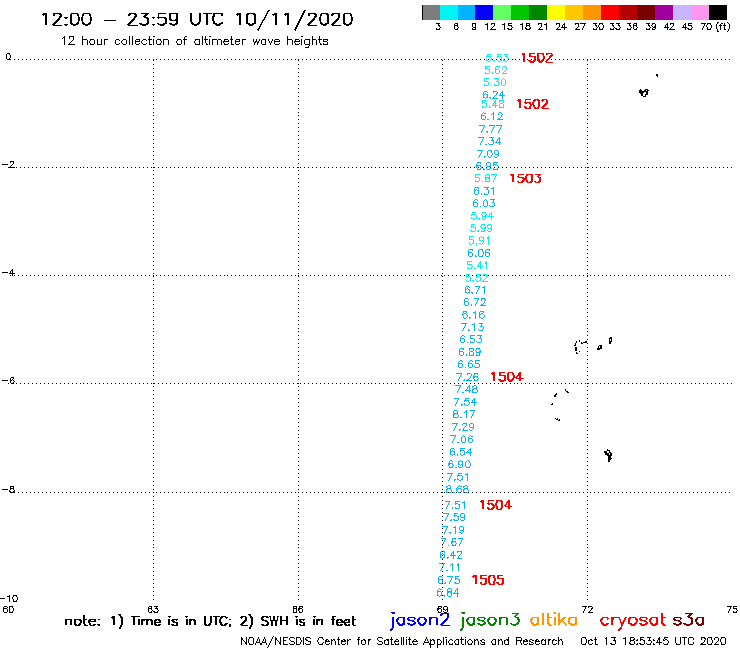Select the orange swatch in the color legend
The image size is (740, 650).
click(592, 12)
